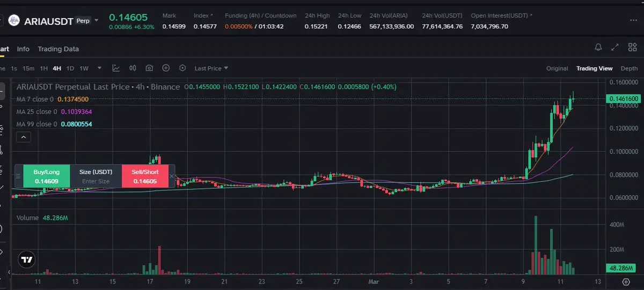Click the 24h High value 0.15221
This screenshot has height=290, width=644.
(315, 26)
